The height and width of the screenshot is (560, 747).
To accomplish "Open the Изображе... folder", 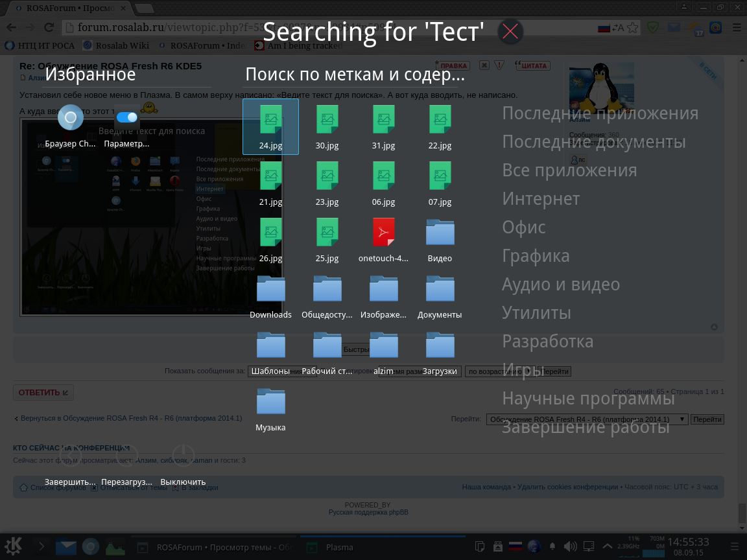I will coord(383,296).
